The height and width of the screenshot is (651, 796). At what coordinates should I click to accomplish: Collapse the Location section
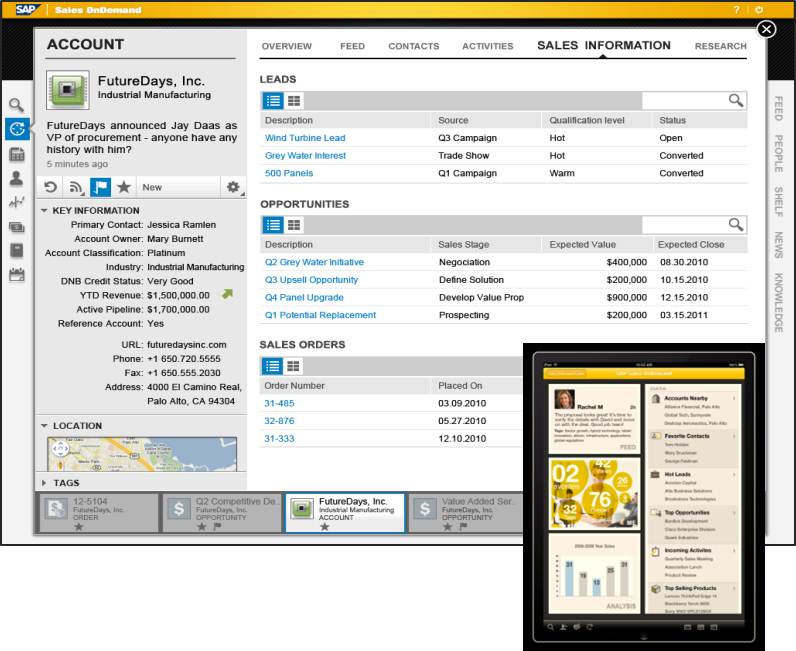coord(44,426)
